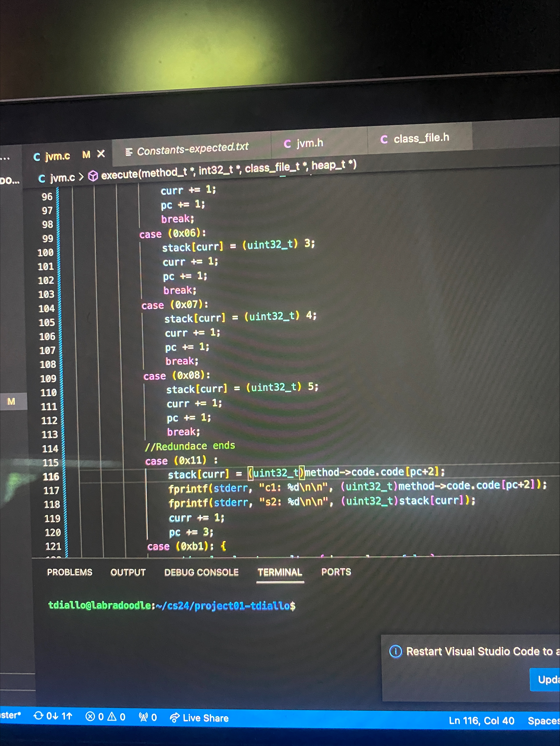
Task: Start a Live Share session
Action: (200, 718)
